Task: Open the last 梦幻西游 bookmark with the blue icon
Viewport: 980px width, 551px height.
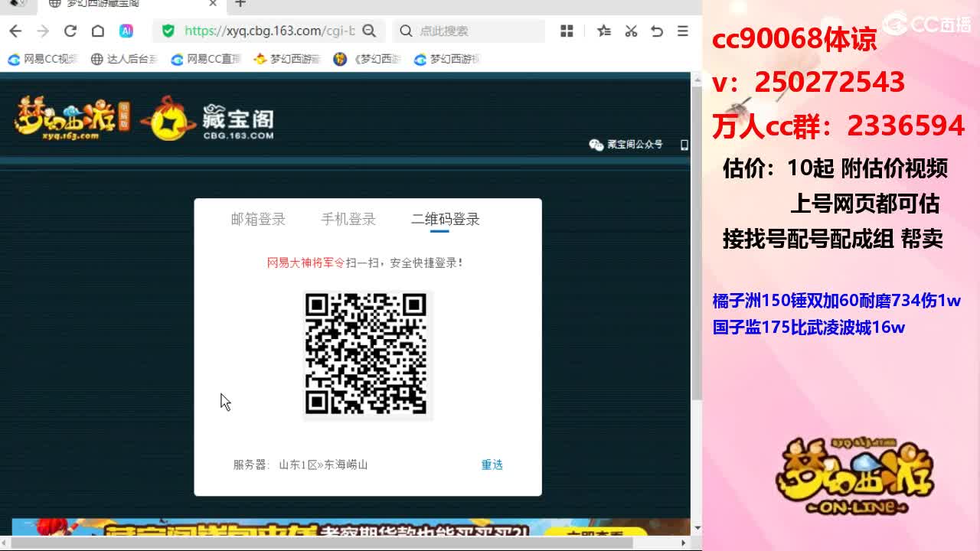Action: [x=447, y=59]
